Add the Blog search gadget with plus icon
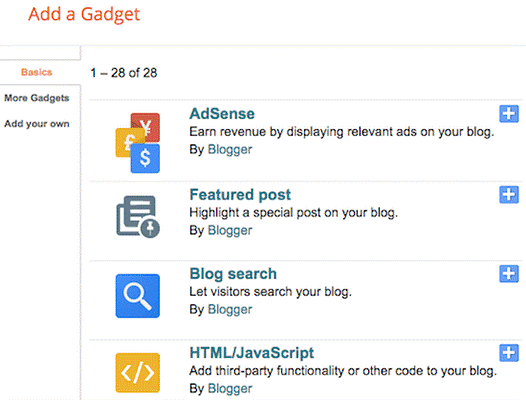The height and width of the screenshot is (400, 526). coord(509,274)
